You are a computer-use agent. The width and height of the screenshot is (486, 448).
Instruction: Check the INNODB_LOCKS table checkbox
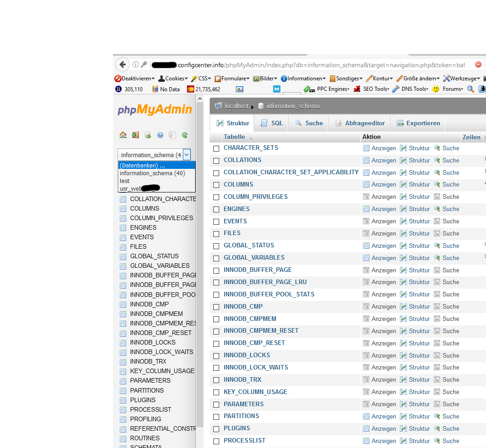[x=216, y=356]
